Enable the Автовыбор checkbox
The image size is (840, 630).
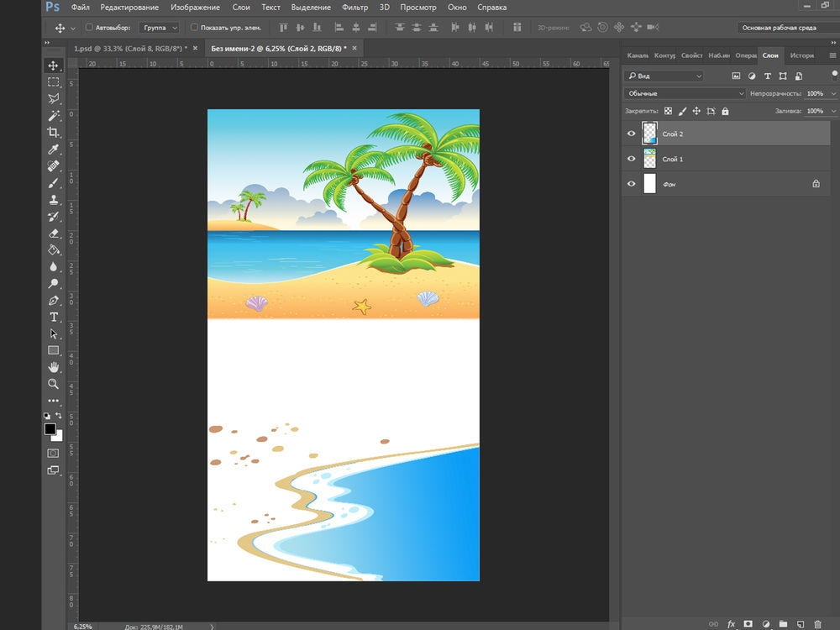click(x=89, y=28)
